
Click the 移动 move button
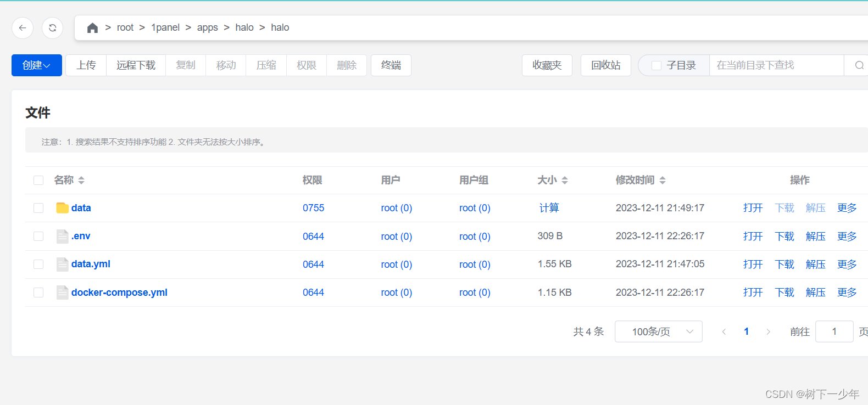pos(226,65)
